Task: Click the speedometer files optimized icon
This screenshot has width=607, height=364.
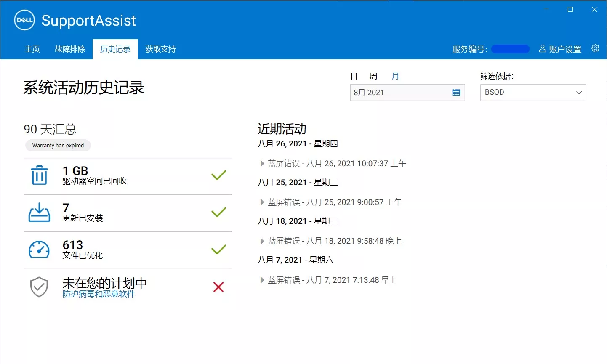Action: [x=39, y=250]
